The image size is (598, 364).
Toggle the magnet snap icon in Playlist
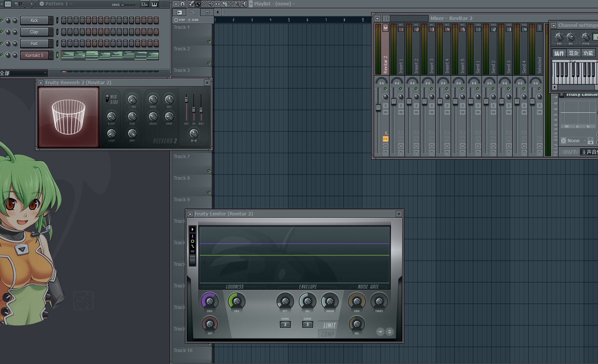click(x=183, y=4)
